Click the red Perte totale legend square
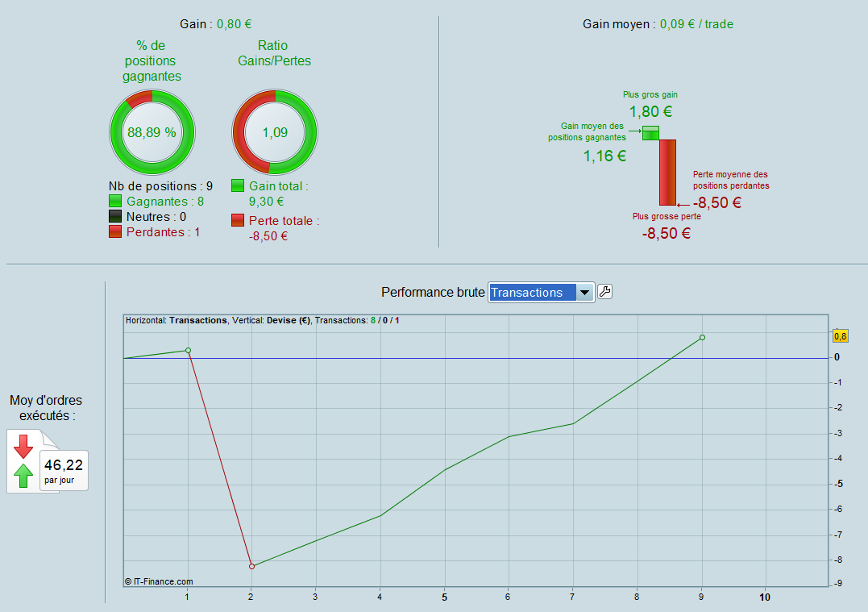The image size is (868, 612). (x=238, y=220)
